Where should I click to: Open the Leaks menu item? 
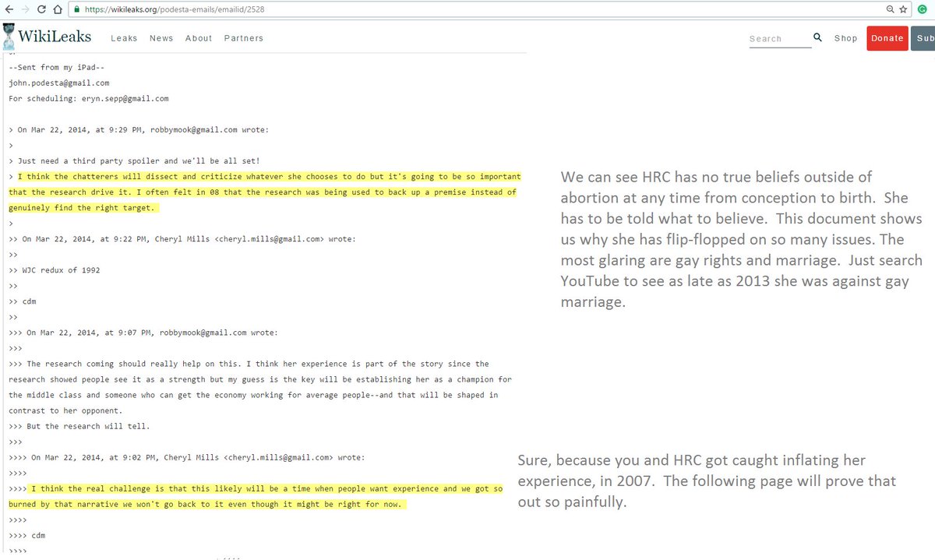(x=124, y=38)
